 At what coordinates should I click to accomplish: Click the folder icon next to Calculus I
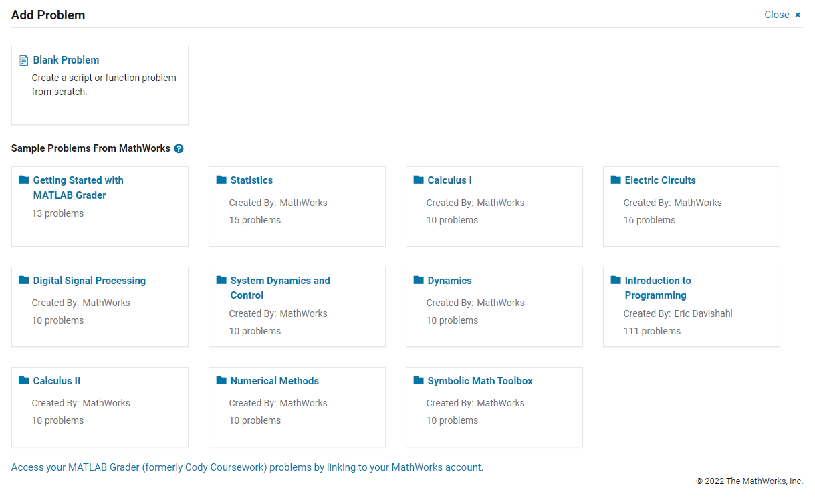pyautogui.click(x=419, y=180)
